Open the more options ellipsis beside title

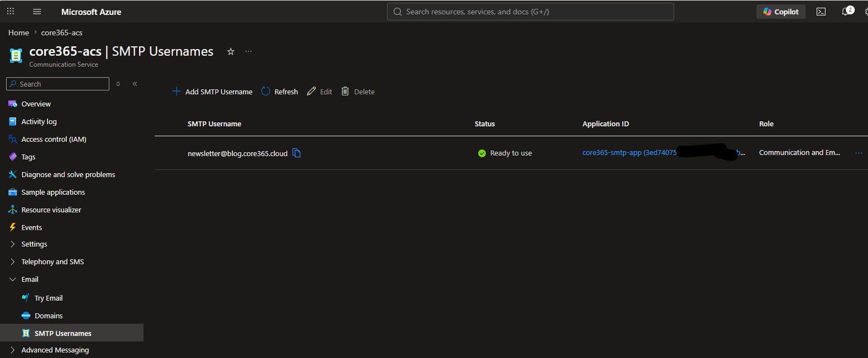(x=248, y=51)
